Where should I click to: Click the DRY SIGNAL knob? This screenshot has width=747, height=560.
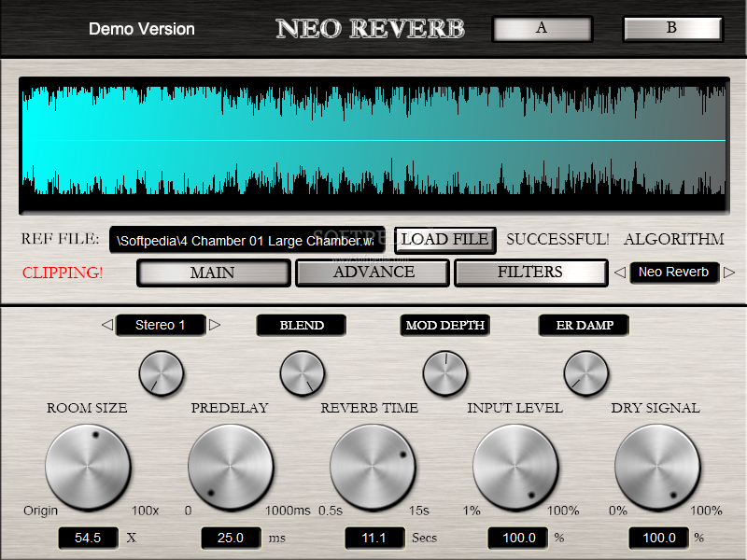pos(657,468)
